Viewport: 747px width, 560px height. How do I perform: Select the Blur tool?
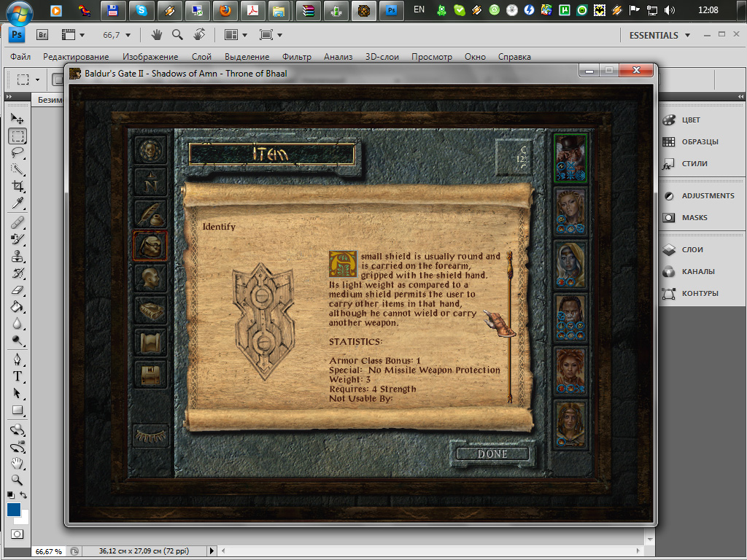18,324
